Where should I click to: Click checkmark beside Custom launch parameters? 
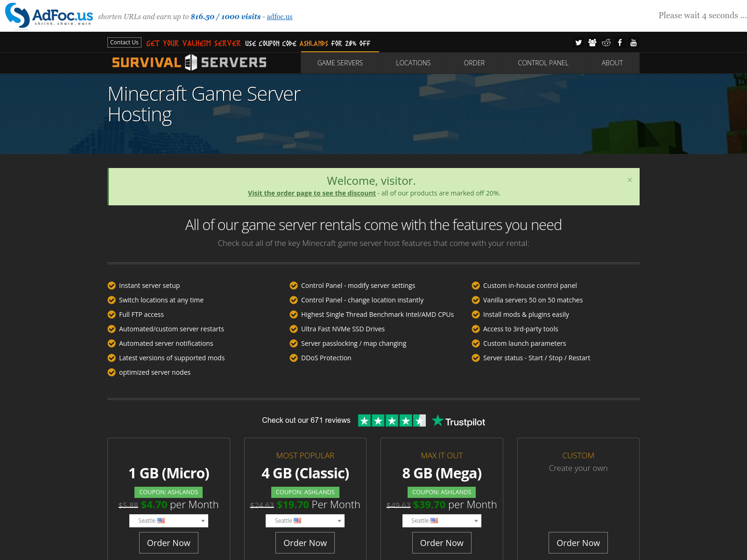[x=476, y=343]
